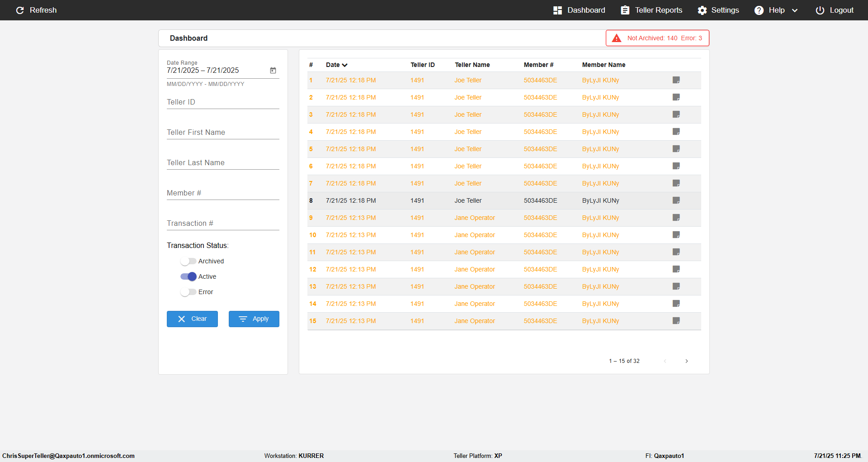Click the Workstation KURRER status entry
Viewport: 868px width, 462px height.
(x=294, y=456)
